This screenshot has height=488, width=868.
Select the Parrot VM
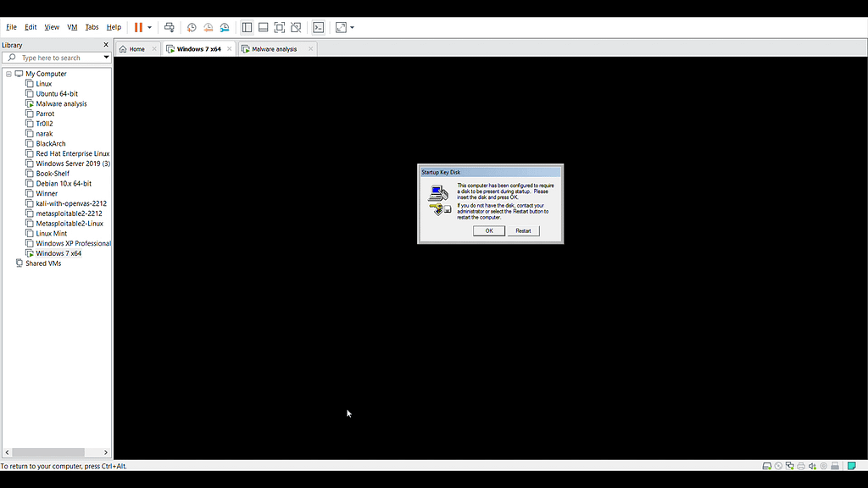tap(45, 114)
